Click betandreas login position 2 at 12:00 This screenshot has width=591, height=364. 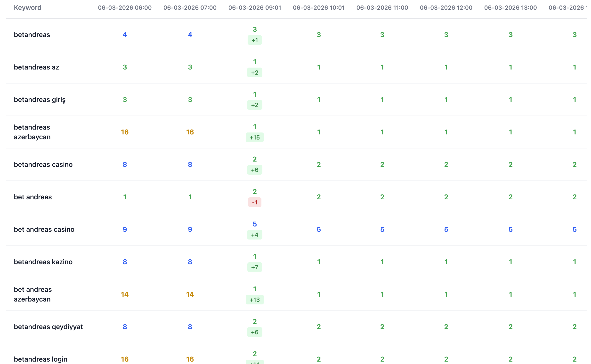(x=446, y=359)
